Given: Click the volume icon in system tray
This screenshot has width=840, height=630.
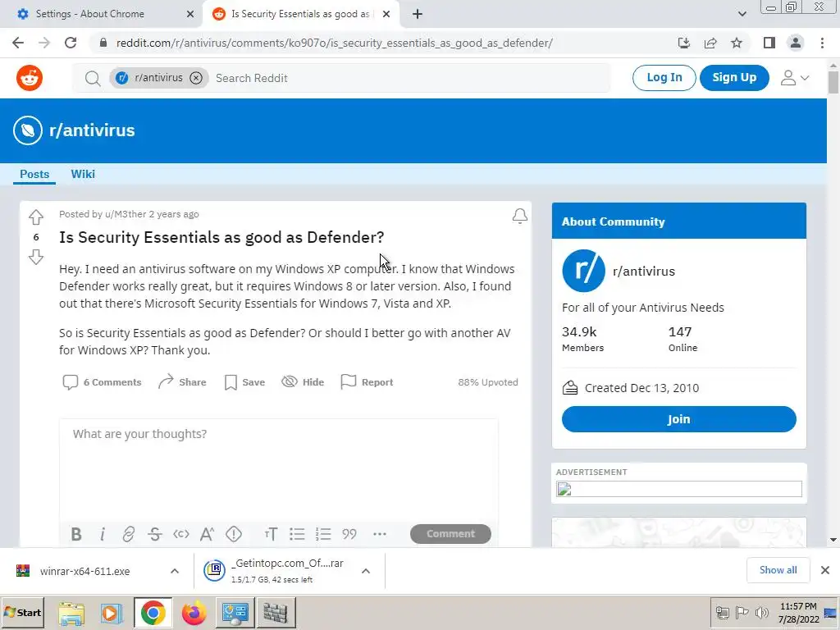Looking at the screenshot, I should coord(761,612).
